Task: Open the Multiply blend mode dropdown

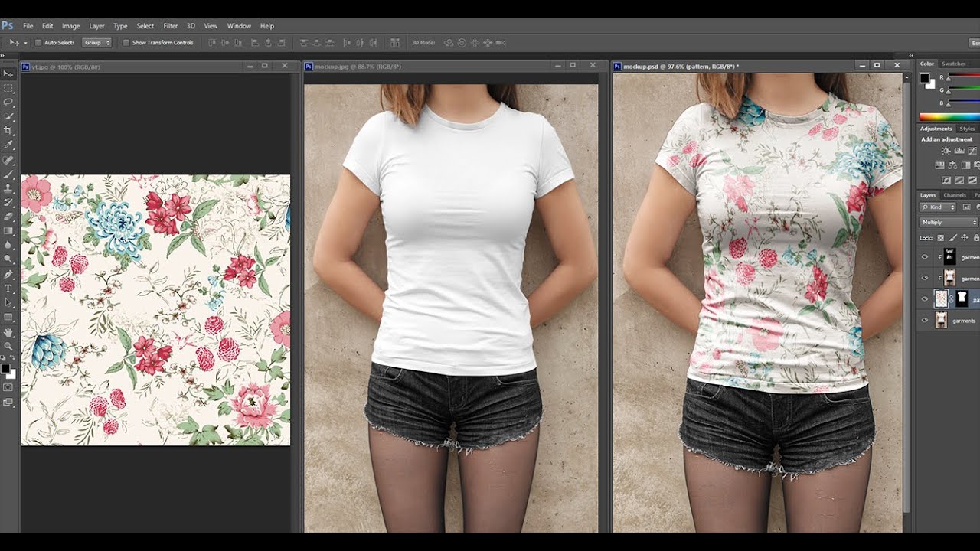Action: (x=949, y=223)
